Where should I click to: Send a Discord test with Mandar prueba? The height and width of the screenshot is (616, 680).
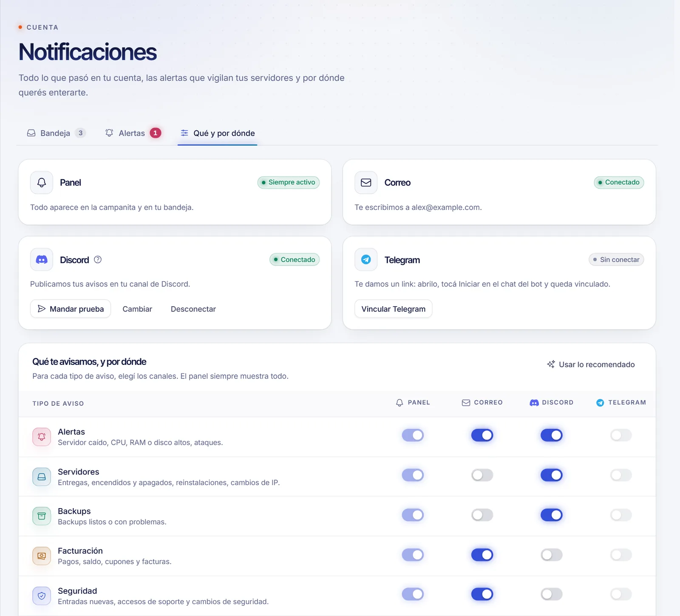click(71, 309)
